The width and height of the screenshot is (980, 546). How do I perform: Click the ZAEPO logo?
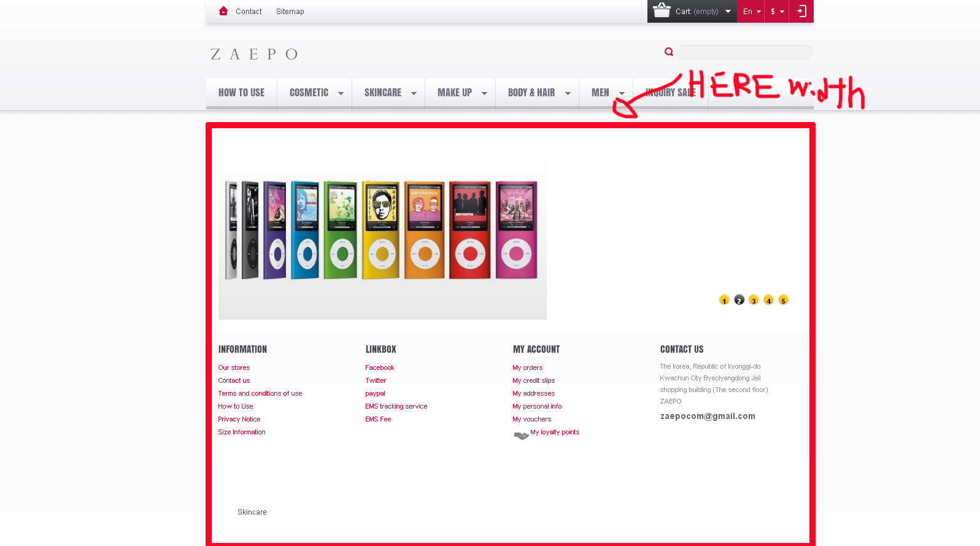[254, 54]
